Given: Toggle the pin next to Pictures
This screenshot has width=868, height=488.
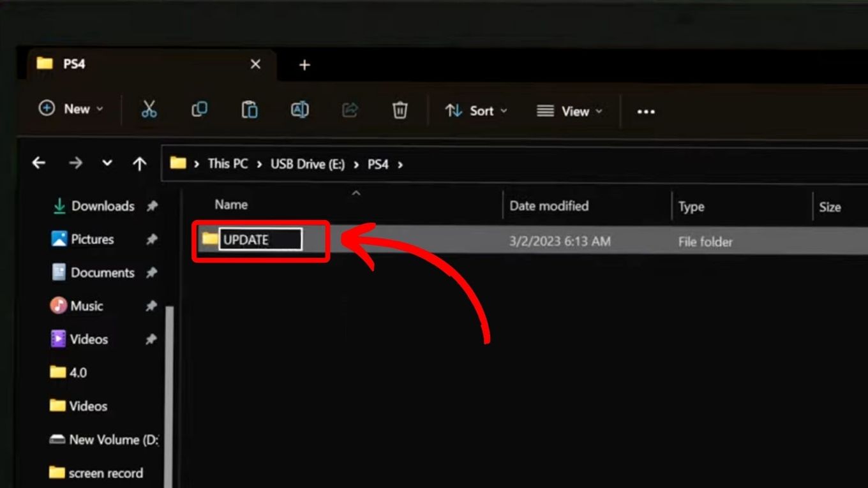Looking at the screenshot, I should pyautogui.click(x=153, y=239).
